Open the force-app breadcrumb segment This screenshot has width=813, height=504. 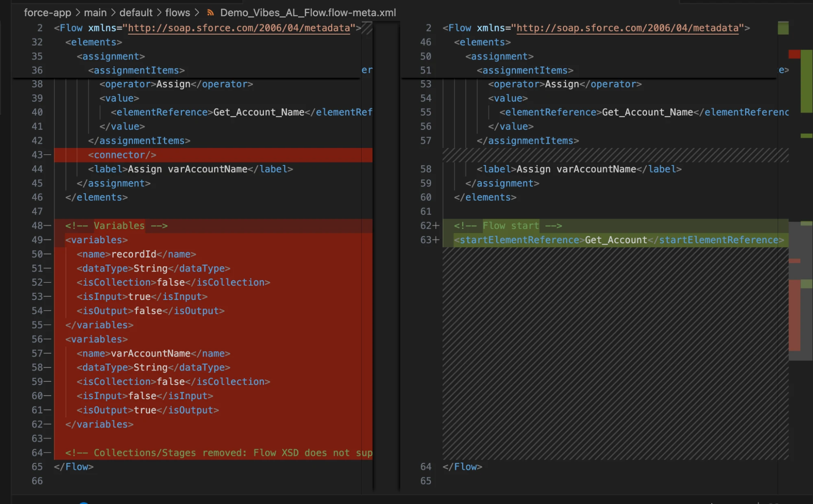click(47, 13)
